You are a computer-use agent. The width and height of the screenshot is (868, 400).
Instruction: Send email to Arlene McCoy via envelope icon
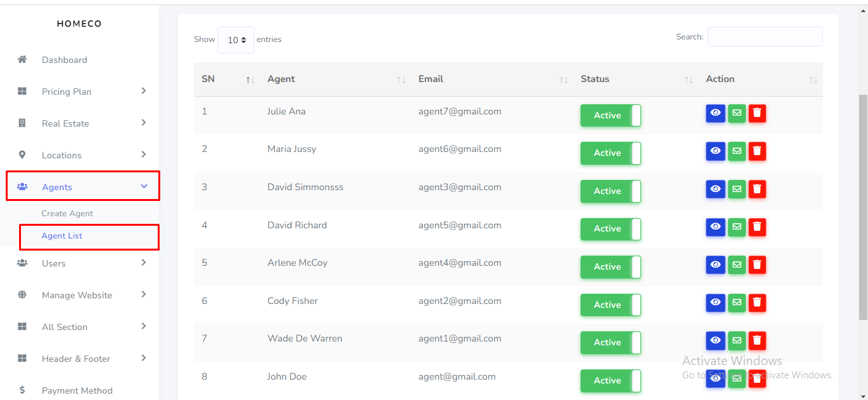(x=736, y=265)
